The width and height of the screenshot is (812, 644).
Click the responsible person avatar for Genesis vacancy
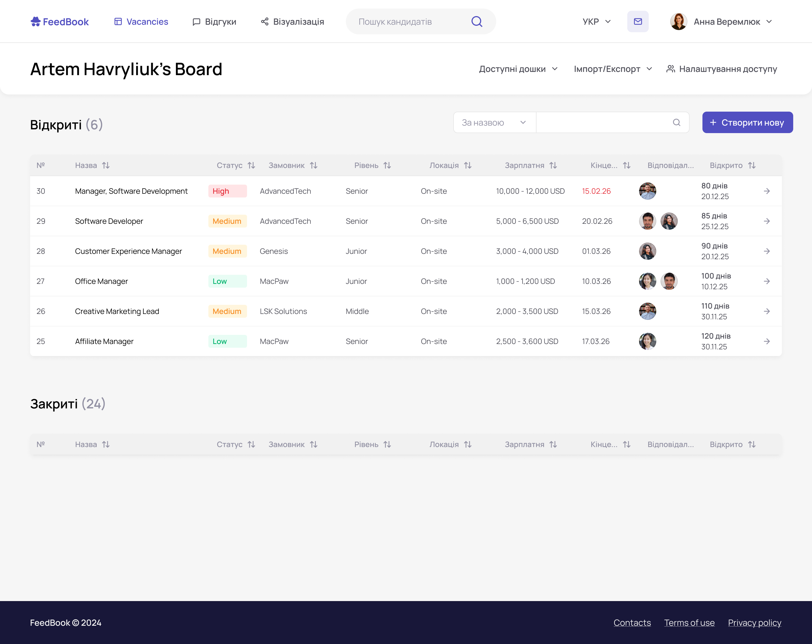[x=647, y=251]
